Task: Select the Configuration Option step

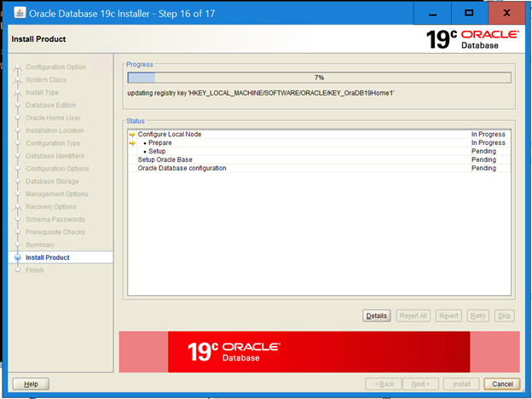Action: (x=55, y=67)
